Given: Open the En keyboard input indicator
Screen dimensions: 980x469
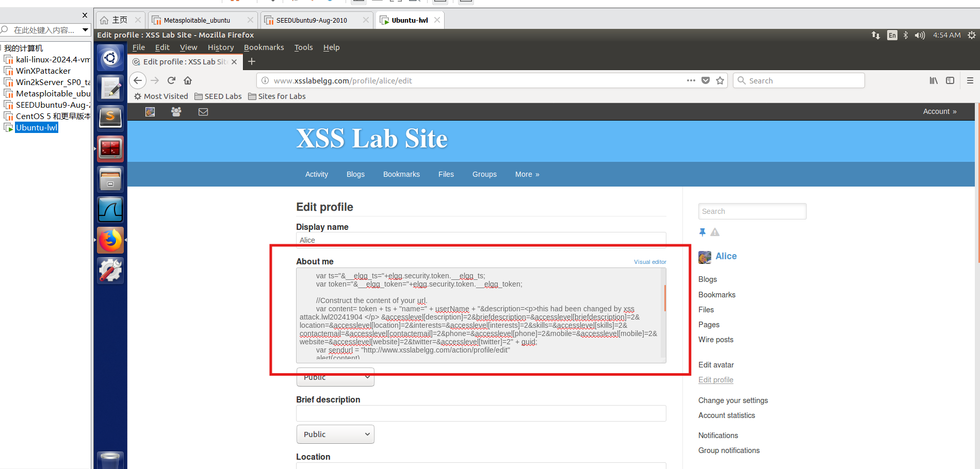Looking at the screenshot, I should tap(892, 35).
